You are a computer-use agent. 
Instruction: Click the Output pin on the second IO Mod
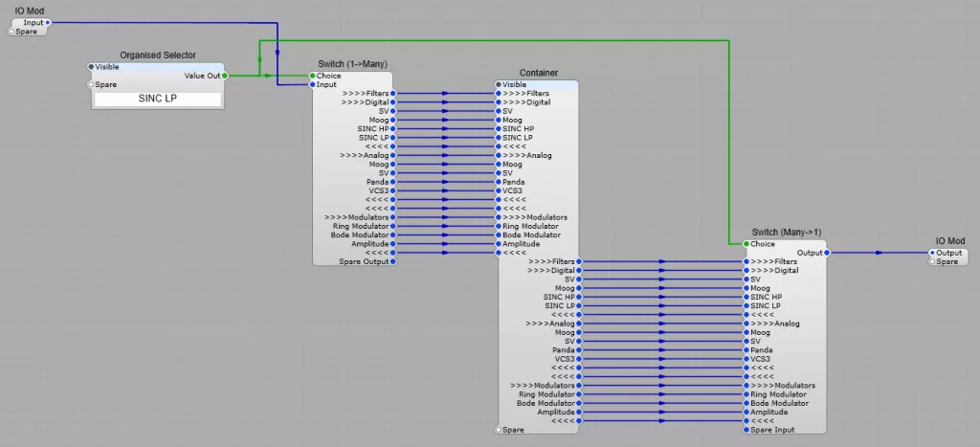coord(932,253)
